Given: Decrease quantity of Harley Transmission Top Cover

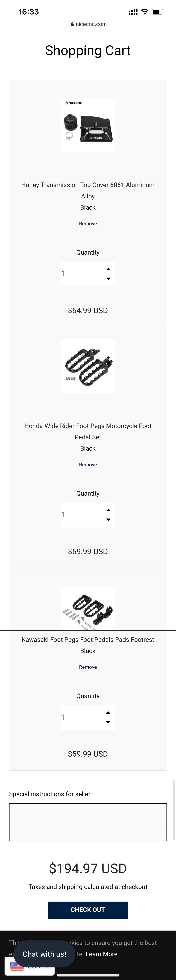Looking at the screenshot, I should coord(108,278).
